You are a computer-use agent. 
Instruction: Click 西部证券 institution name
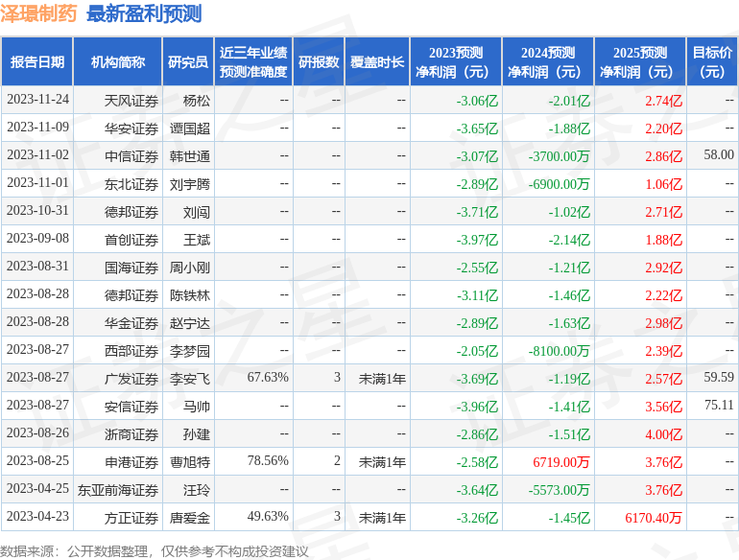[x=131, y=351]
